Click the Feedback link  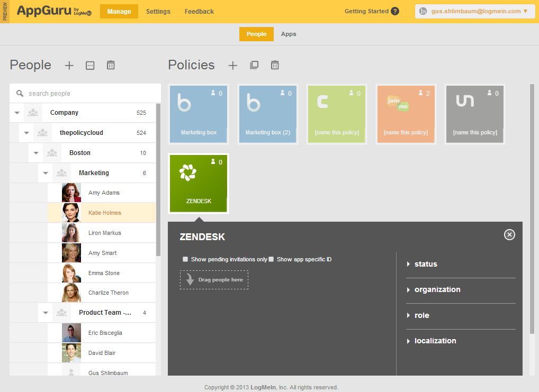tap(199, 12)
